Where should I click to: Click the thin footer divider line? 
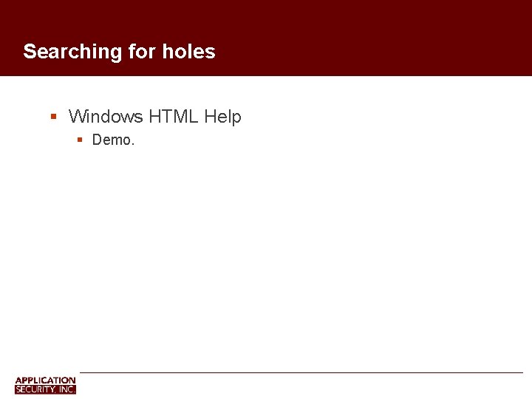click(x=301, y=372)
